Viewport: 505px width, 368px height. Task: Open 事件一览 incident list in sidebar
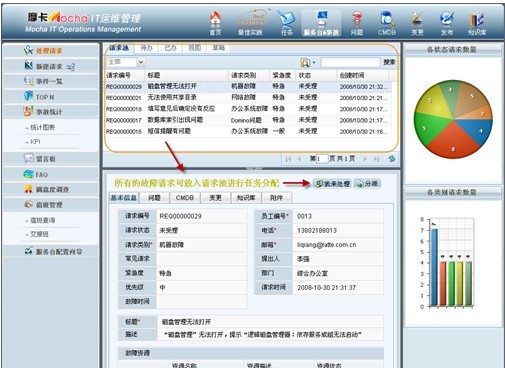[x=50, y=81]
